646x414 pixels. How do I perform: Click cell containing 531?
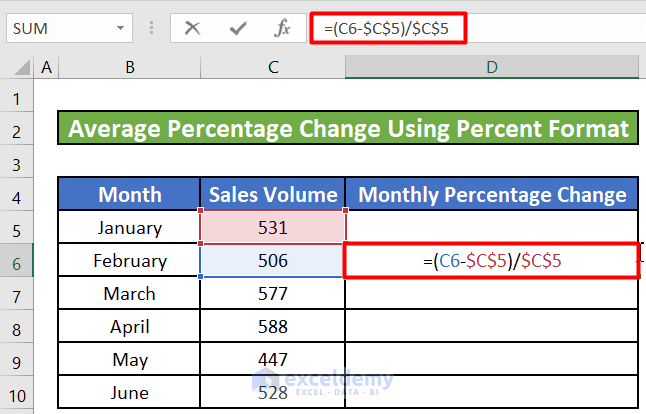[x=273, y=228]
